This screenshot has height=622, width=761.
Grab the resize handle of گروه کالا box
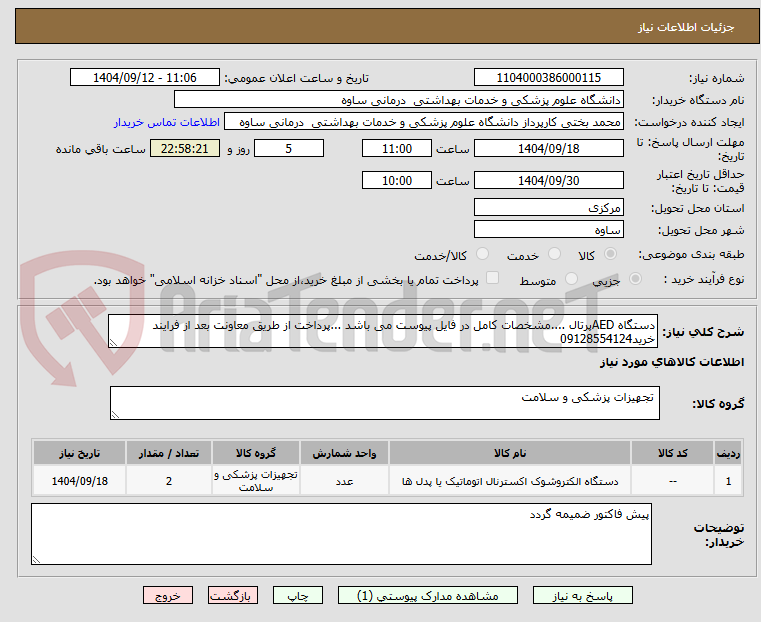click(115, 414)
